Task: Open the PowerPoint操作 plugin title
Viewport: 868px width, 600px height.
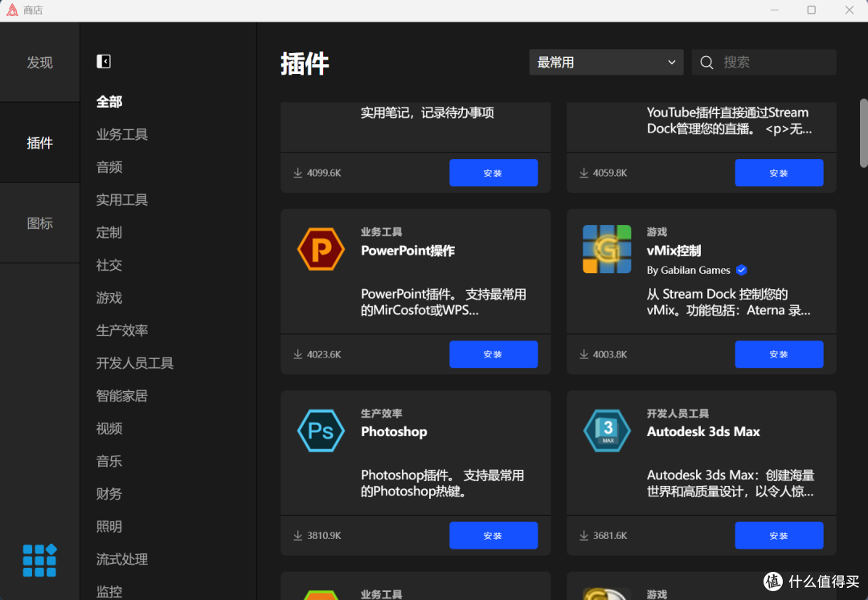Action: click(x=408, y=251)
